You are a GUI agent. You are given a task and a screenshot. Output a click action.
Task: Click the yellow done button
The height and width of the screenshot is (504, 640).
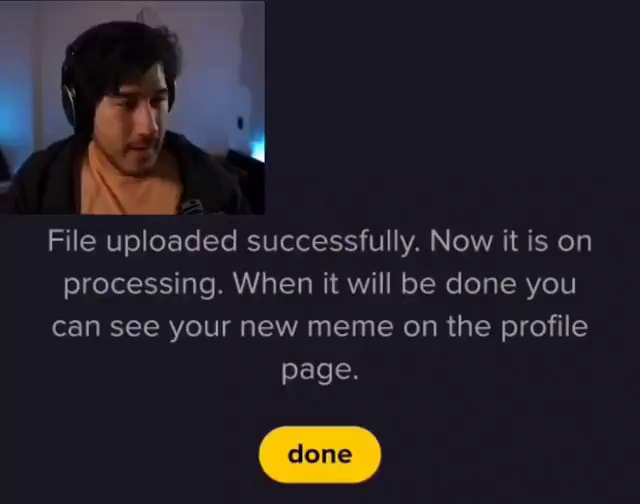320,454
